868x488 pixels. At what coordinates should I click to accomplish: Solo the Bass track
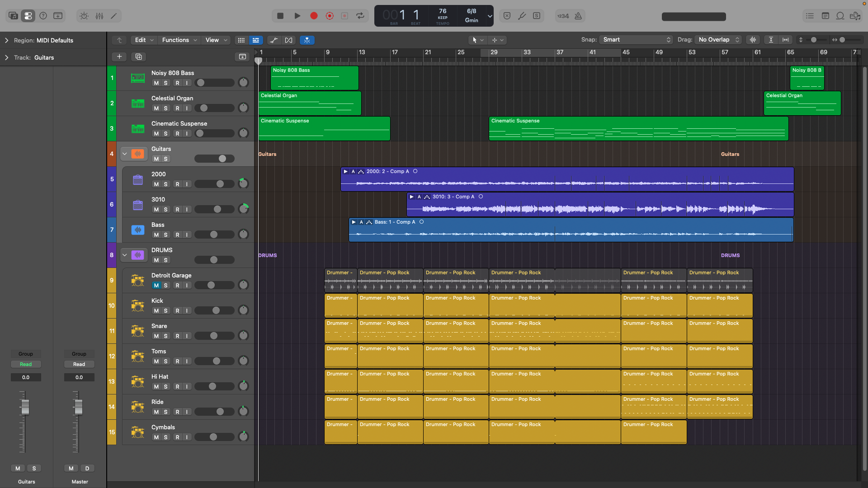click(x=166, y=235)
